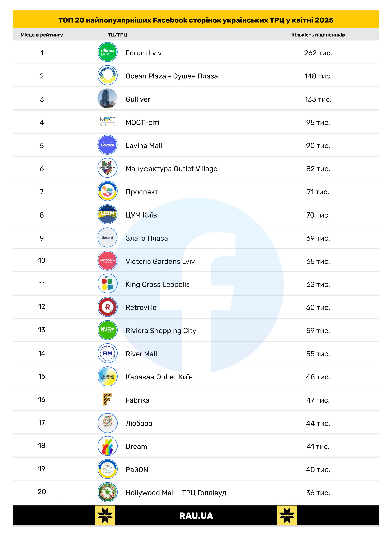Click the left yellow star footer emblem

pos(105,515)
